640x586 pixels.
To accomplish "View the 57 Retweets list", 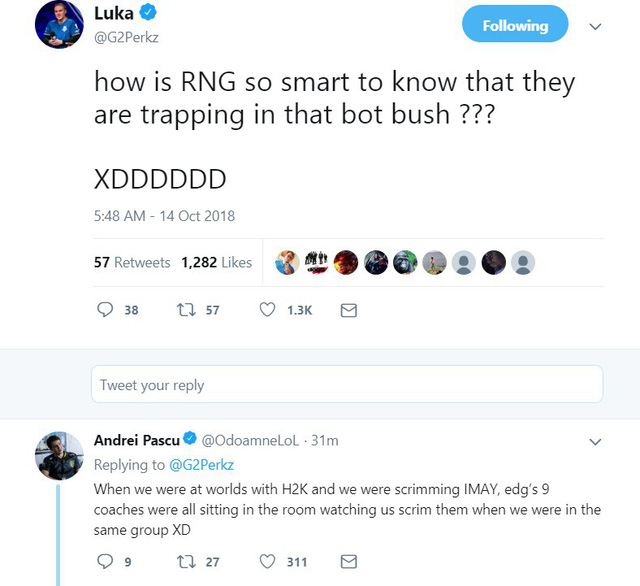I will tap(132, 262).
